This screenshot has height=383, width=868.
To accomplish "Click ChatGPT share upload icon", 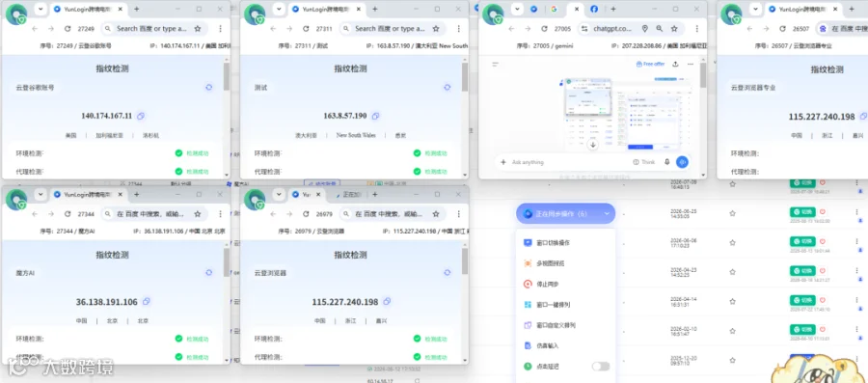I will [675, 65].
